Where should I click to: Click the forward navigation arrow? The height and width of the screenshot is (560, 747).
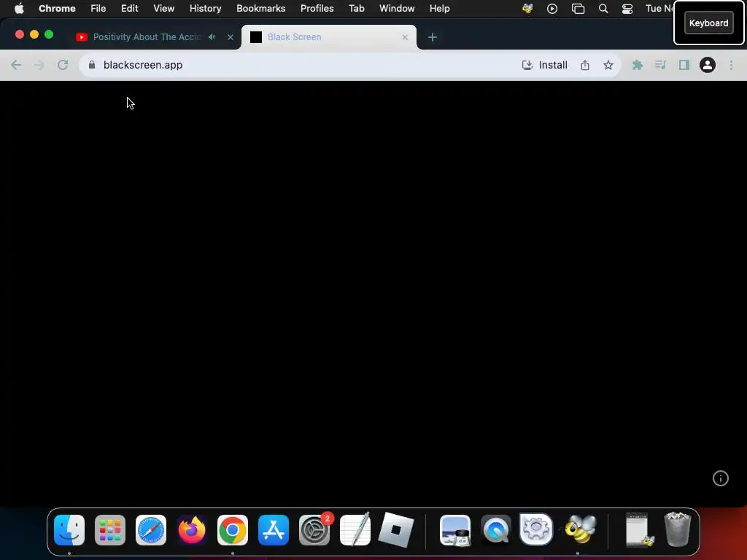pos(39,65)
